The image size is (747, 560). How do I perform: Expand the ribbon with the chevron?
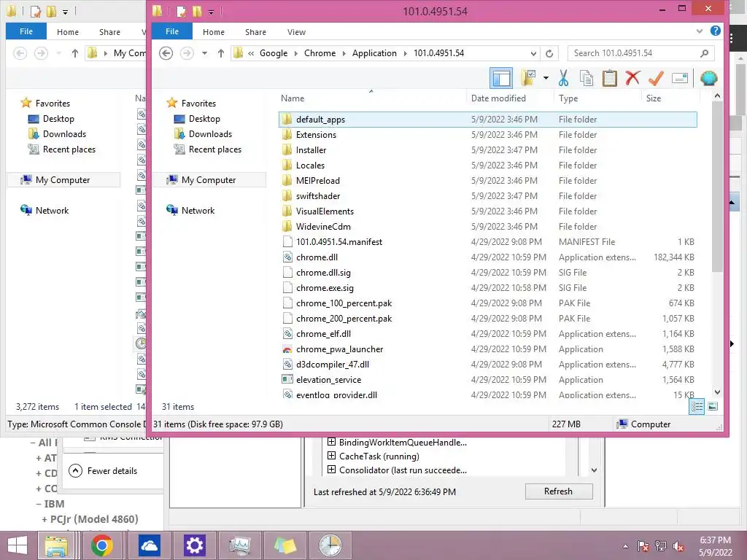pos(700,31)
